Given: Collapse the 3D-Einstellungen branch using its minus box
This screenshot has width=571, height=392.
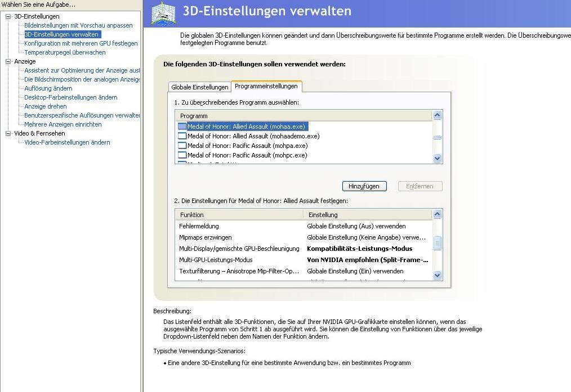Looking at the screenshot, I should [x=8, y=16].
